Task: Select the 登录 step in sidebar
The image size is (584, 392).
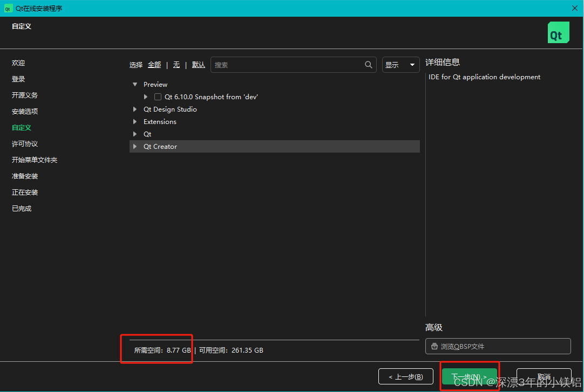Action: 18,79
